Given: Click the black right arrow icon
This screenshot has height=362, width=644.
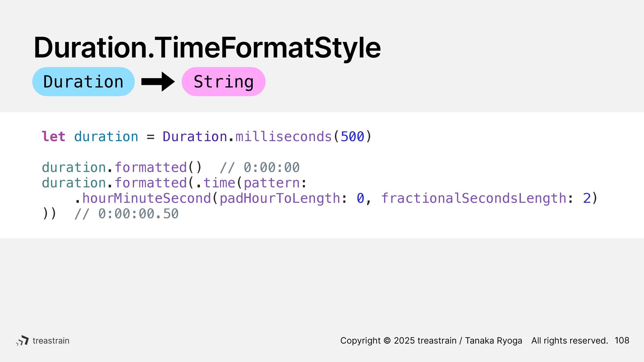Looking at the screenshot, I should tap(158, 81).
